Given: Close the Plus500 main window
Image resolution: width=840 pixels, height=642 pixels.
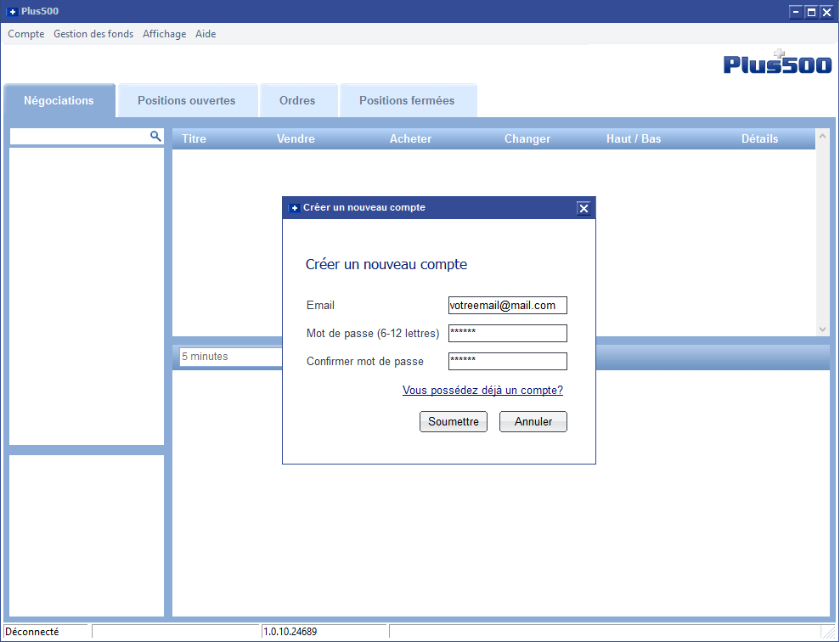Looking at the screenshot, I should [x=826, y=12].
